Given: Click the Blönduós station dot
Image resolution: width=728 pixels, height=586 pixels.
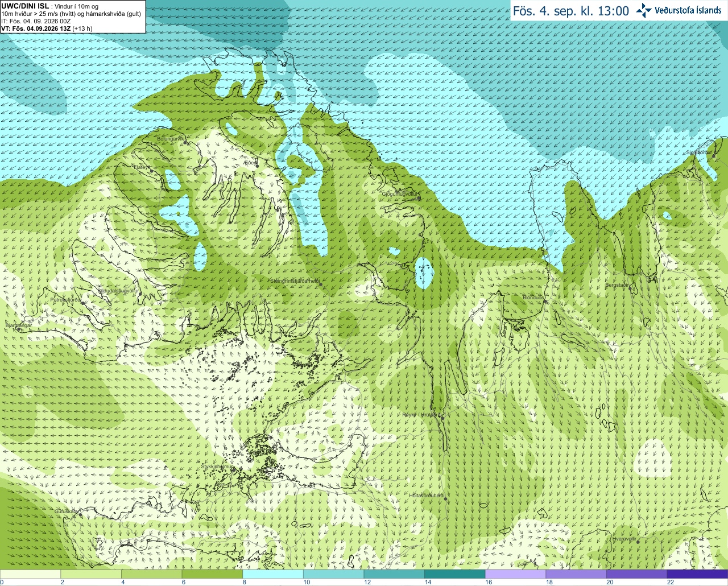Looking at the screenshot, I should pos(545,302).
